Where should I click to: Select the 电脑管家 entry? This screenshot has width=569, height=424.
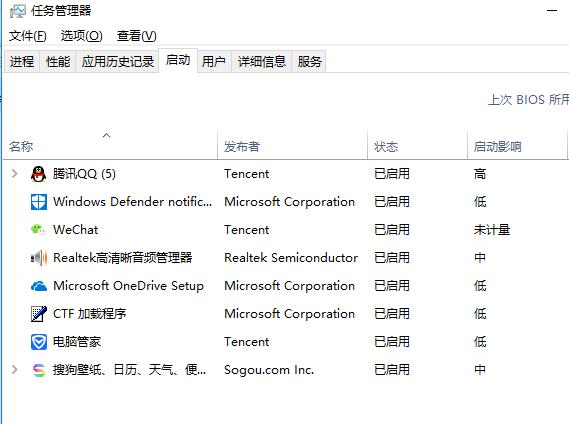click(77, 342)
